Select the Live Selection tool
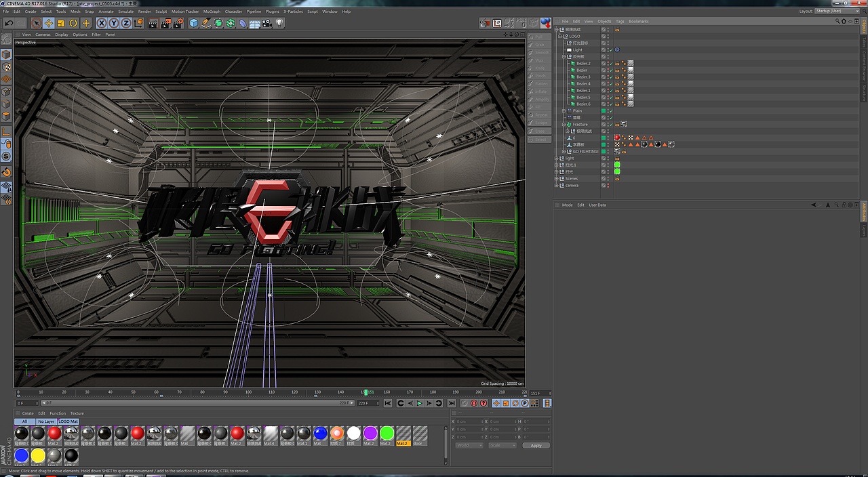The height and width of the screenshot is (477, 868). [x=37, y=23]
